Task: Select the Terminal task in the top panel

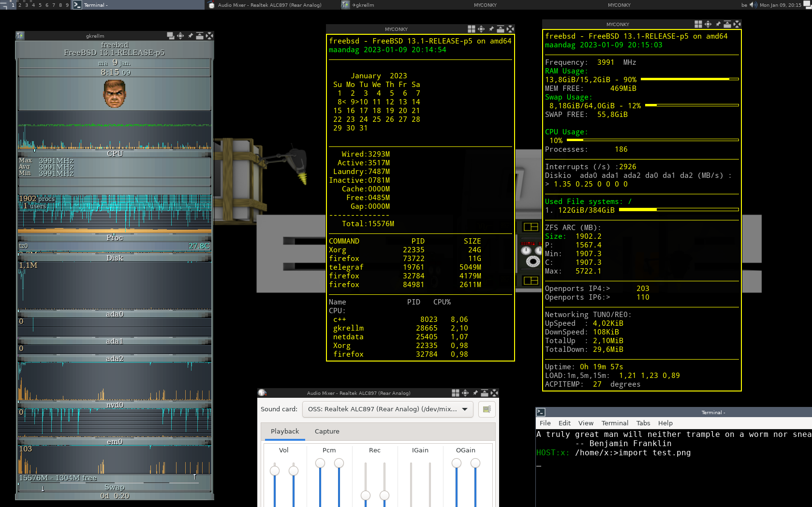Action: 138,5
